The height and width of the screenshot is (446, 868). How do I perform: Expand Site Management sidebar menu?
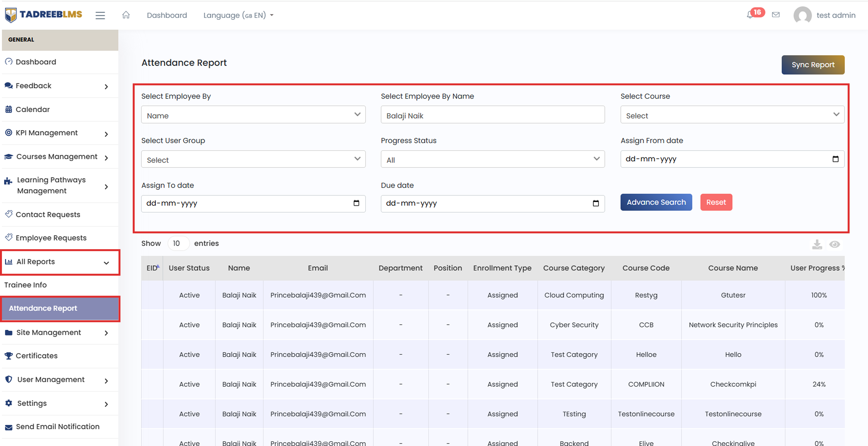[60, 333]
